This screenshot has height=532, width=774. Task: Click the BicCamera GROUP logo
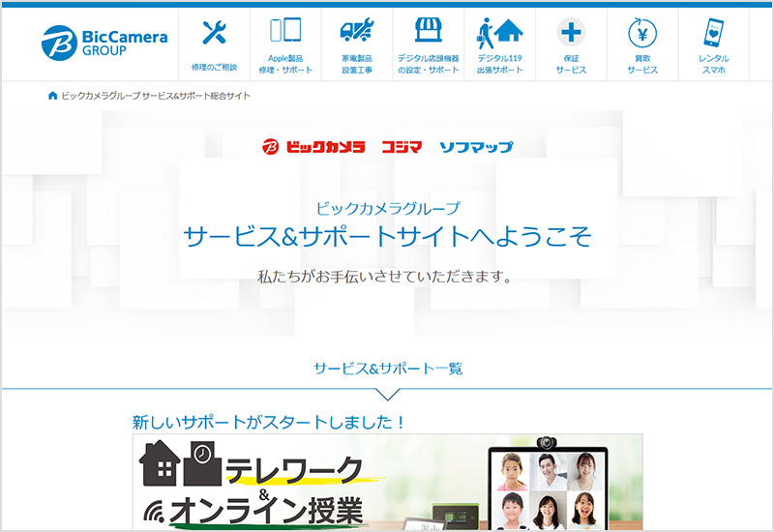click(104, 43)
